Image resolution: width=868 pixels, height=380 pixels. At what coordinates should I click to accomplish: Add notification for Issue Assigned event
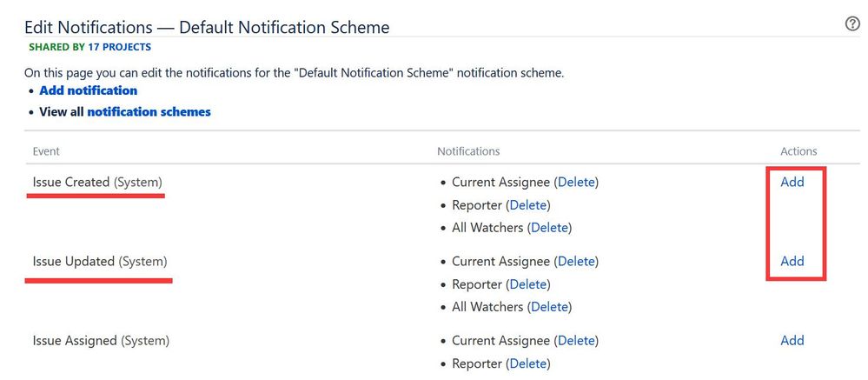[792, 340]
